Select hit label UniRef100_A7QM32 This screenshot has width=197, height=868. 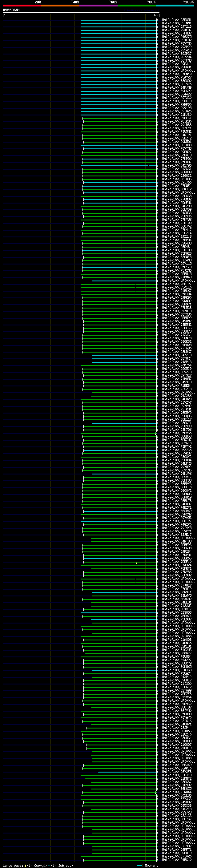176,199
